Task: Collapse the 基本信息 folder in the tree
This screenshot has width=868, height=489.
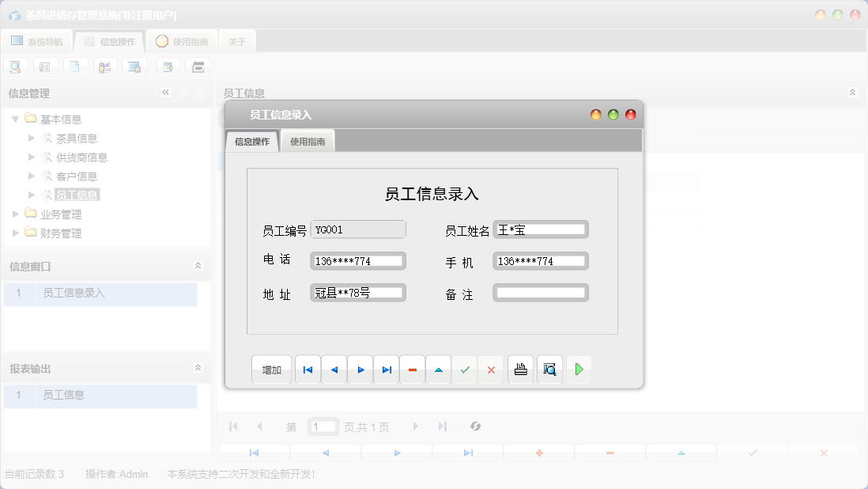Action: coord(16,119)
